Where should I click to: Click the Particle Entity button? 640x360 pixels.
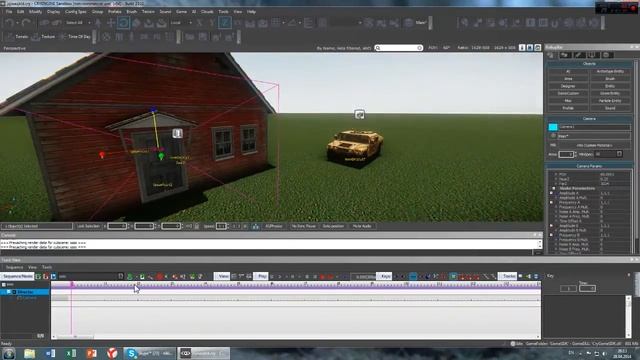610,101
